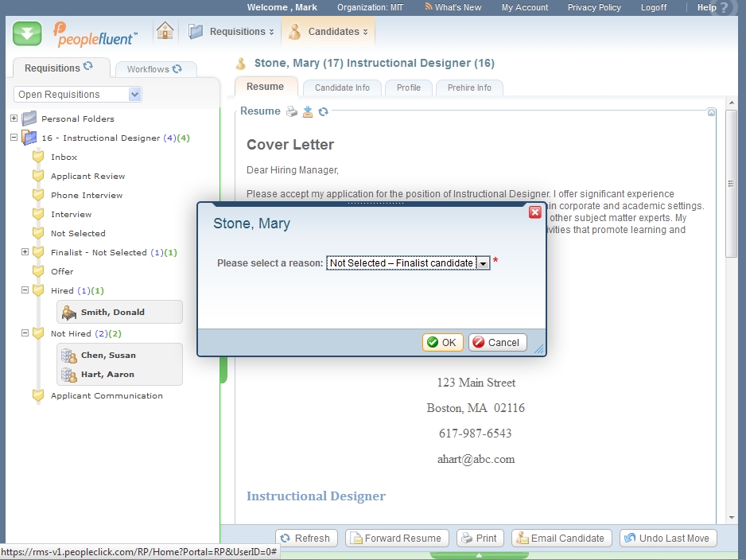Image resolution: width=746 pixels, height=560 pixels.
Task: Collapse the Not Hired folder
Action: (25, 333)
